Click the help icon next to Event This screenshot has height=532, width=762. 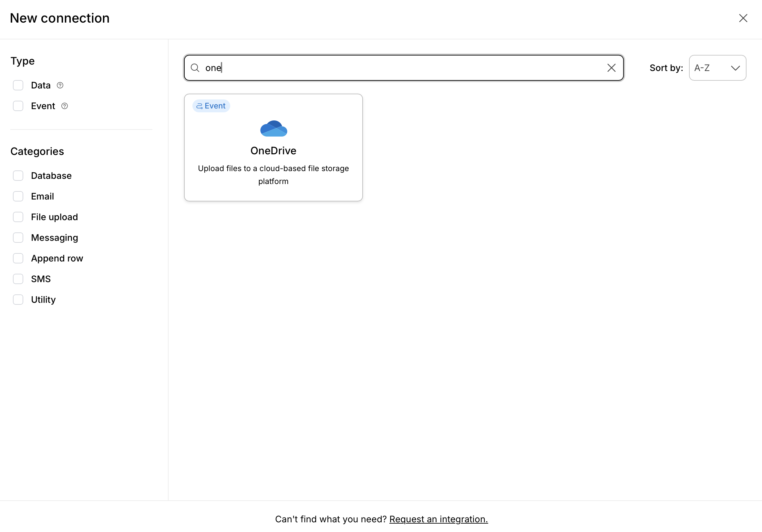tap(65, 106)
